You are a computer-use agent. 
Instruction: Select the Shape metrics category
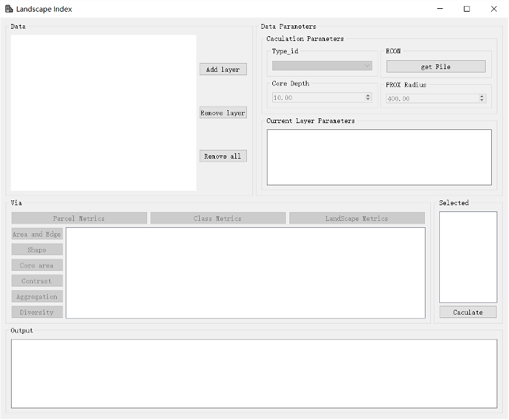[37, 250]
